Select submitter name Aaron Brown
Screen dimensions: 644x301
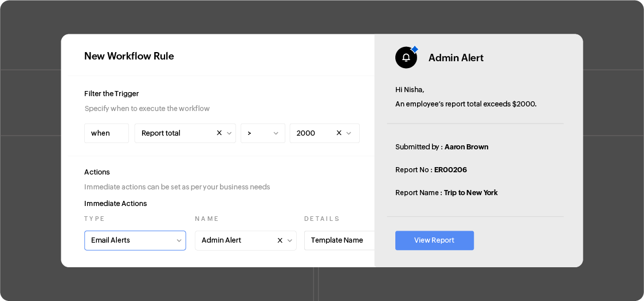click(466, 147)
